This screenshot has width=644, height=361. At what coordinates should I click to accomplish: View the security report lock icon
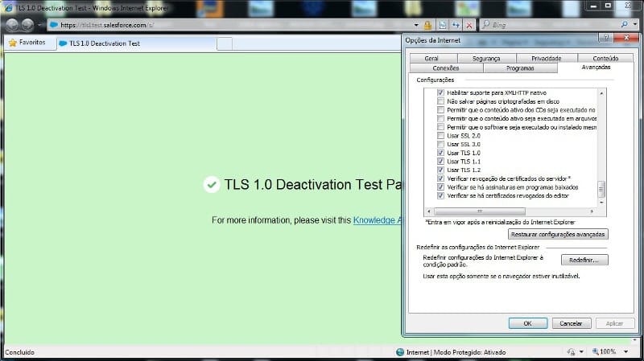point(427,25)
